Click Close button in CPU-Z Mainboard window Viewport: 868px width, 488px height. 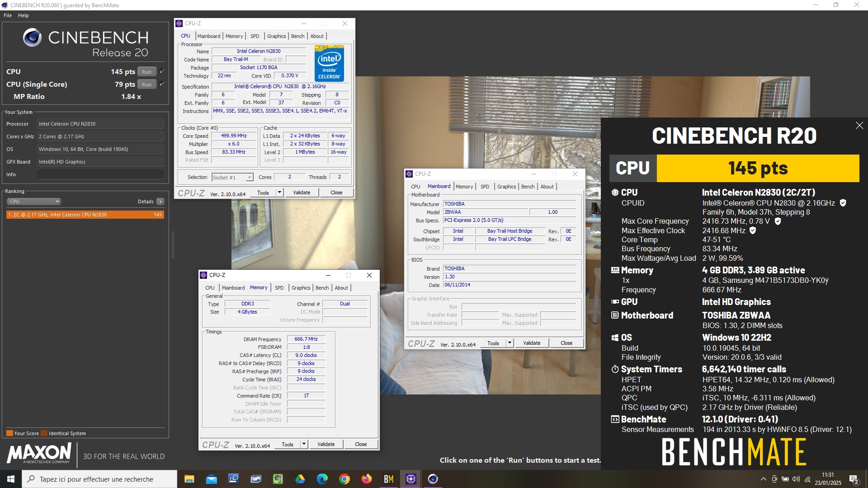[566, 343]
